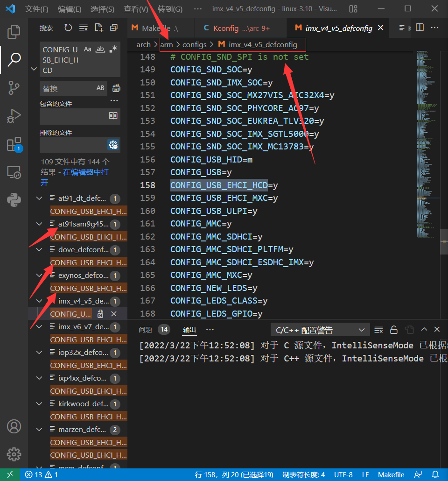This screenshot has height=481, width=448.
Task: Open Run and Debug view
Action: point(14,116)
